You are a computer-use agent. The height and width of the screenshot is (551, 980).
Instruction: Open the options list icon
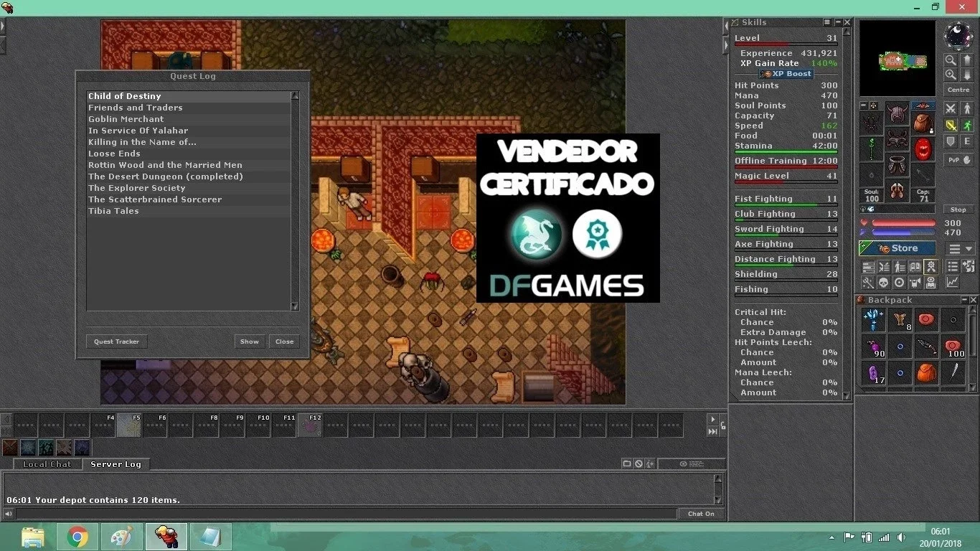click(x=953, y=267)
